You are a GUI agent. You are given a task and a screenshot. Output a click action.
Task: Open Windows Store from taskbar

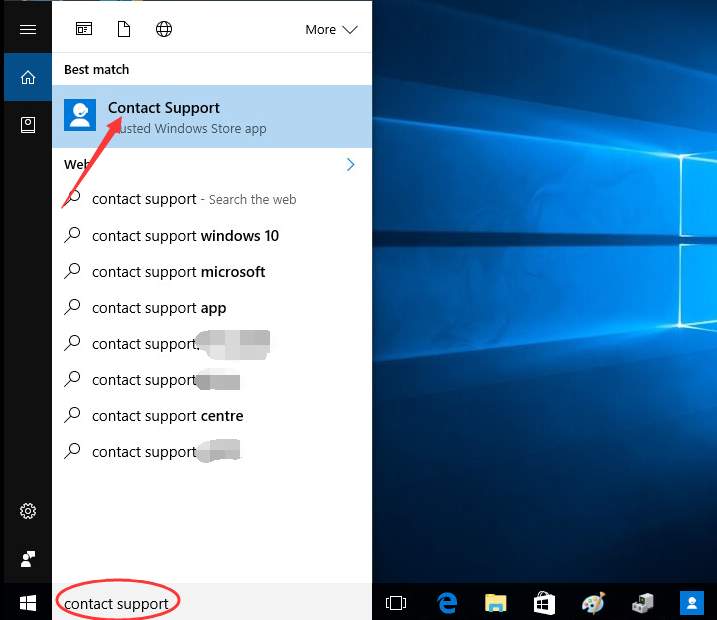coord(544,603)
